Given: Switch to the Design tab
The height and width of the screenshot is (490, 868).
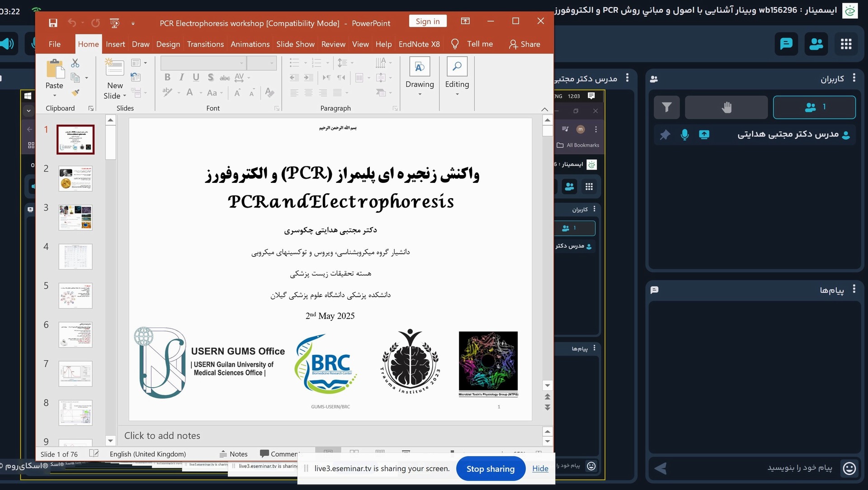Looking at the screenshot, I should 168,44.
